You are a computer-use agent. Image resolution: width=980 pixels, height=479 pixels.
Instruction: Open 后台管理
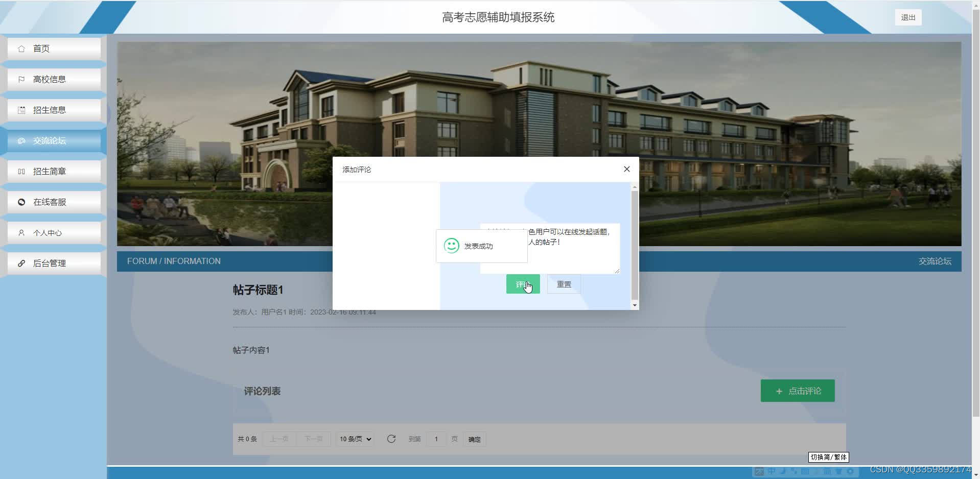pos(54,263)
